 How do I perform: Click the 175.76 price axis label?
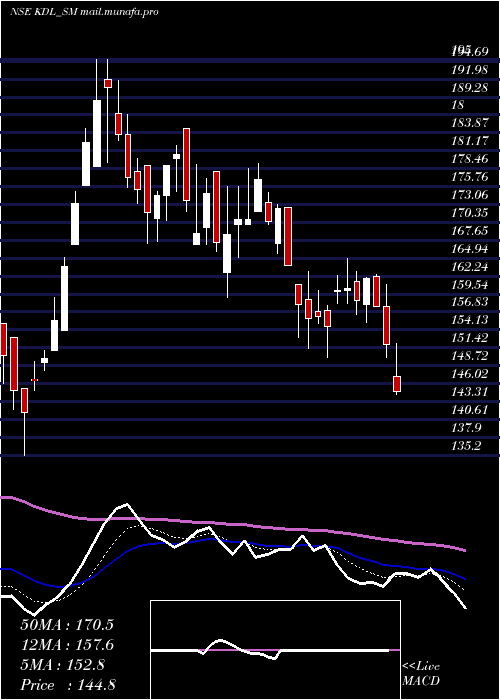(x=470, y=177)
